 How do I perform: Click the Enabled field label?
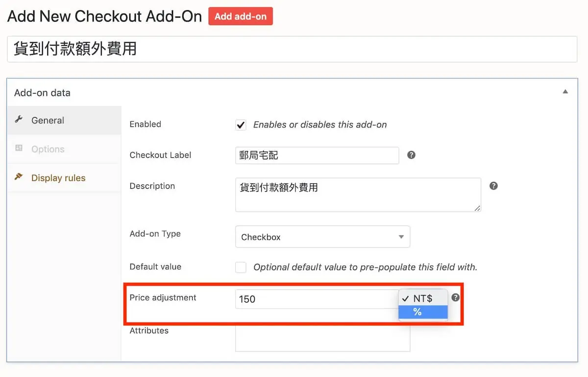click(x=145, y=124)
